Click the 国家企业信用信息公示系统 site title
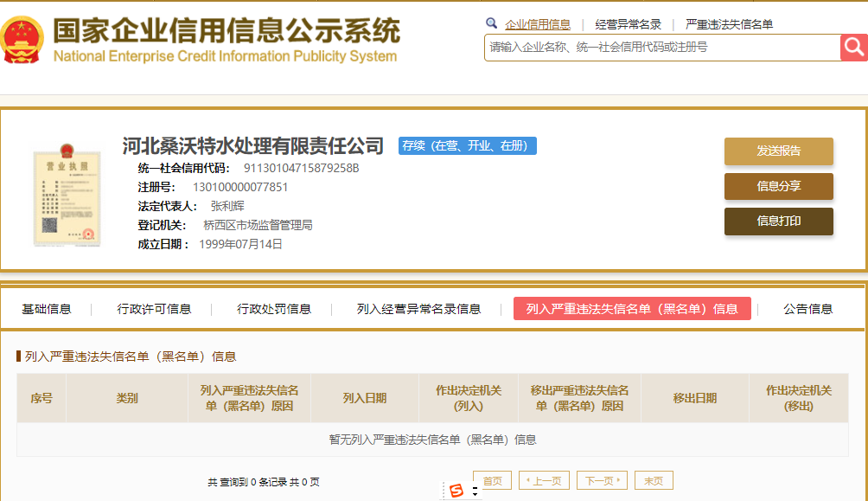Viewport: 868px width, 501px height. pyautogui.click(x=227, y=30)
